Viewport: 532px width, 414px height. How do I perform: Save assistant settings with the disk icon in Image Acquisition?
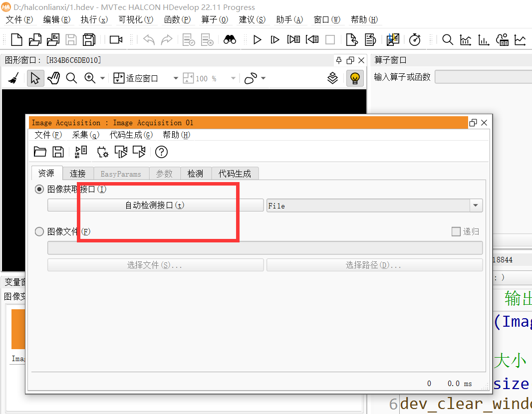click(x=58, y=152)
